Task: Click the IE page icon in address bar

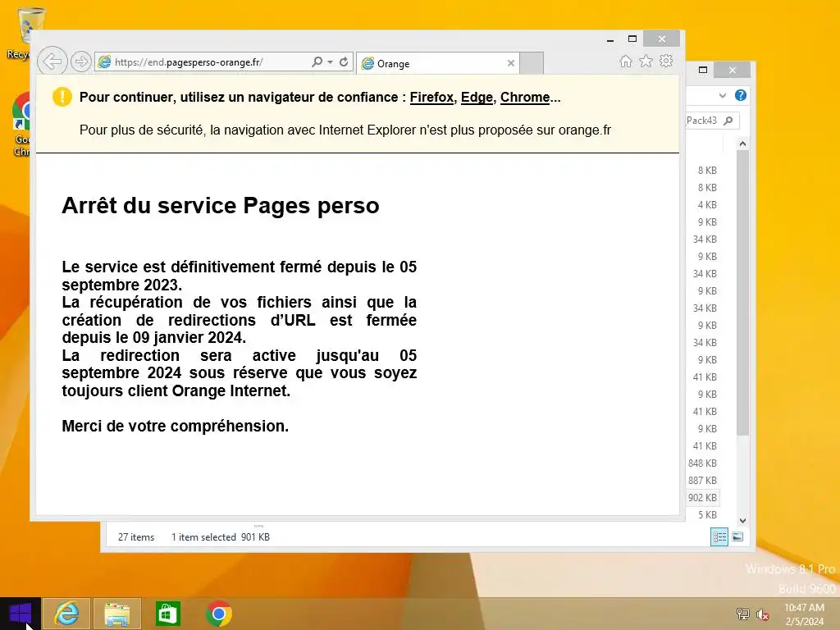Action: pos(104,62)
